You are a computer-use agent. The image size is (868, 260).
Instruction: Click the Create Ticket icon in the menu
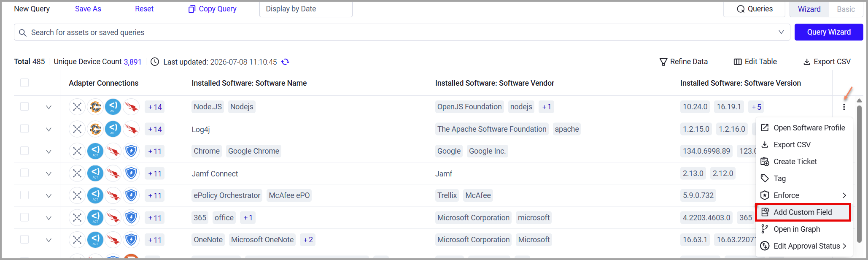[765, 161]
